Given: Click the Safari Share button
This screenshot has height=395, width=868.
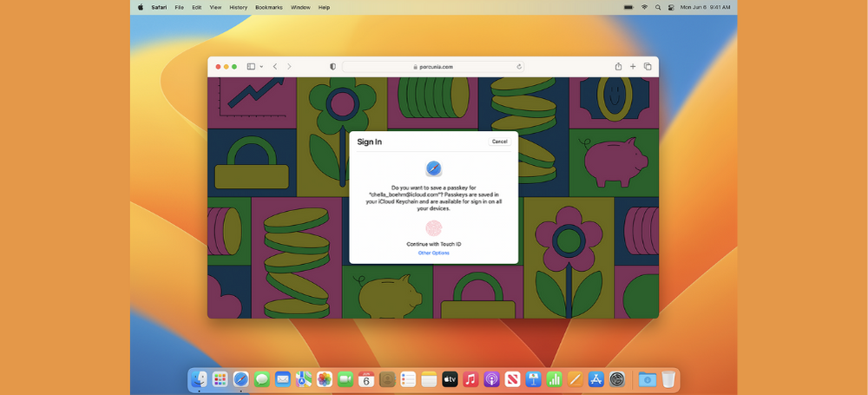Looking at the screenshot, I should (x=618, y=66).
